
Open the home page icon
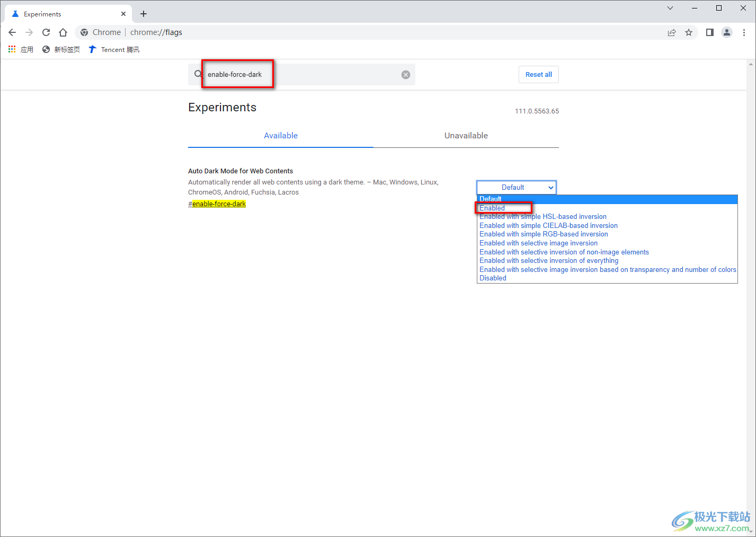pos(63,32)
